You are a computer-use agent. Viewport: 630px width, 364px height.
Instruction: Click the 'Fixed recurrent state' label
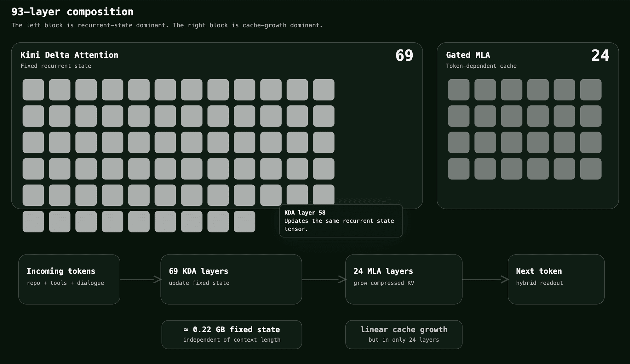point(56,66)
